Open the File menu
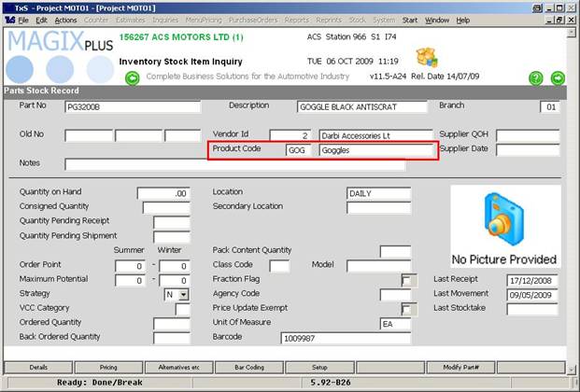Viewport: 580px width, 392px height. (23, 21)
